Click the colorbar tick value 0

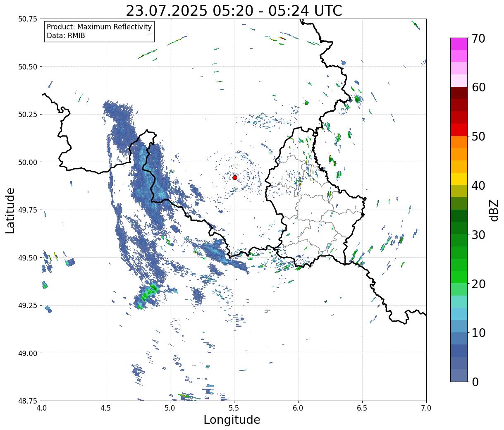[475, 382]
